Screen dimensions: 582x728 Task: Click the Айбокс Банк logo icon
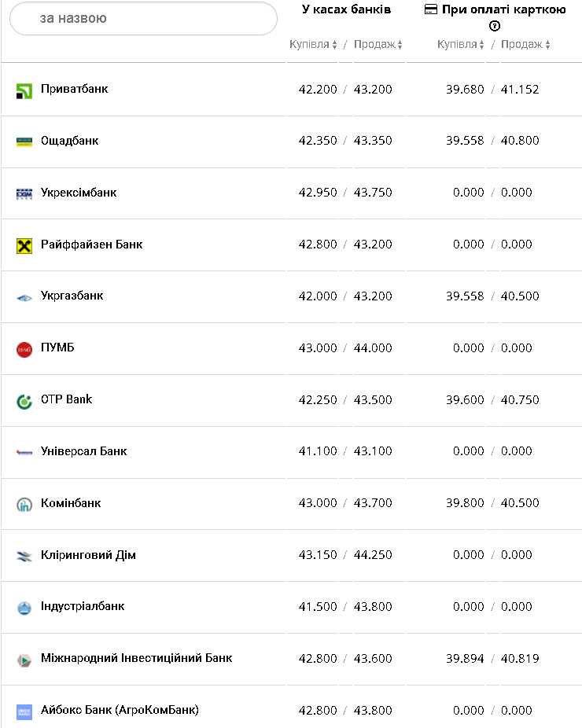(24, 711)
